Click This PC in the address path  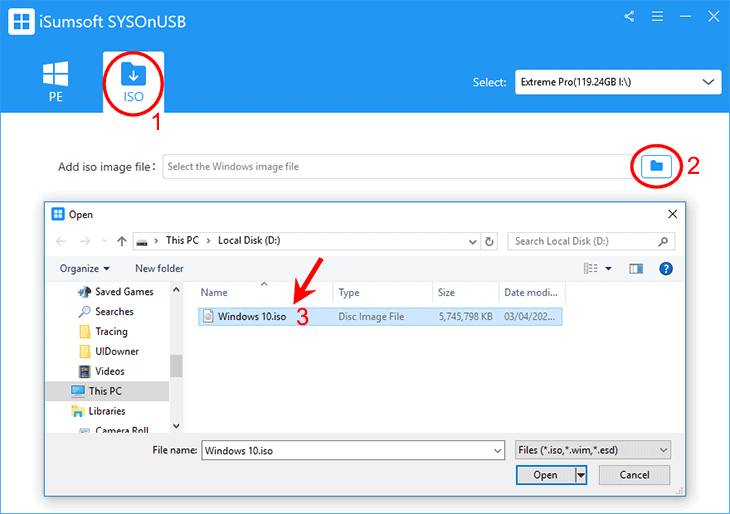click(182, 241)
